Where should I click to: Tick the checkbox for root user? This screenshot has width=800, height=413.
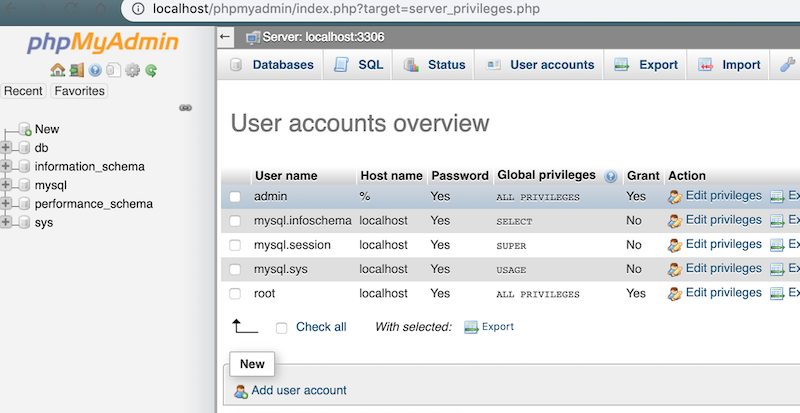point(235,294)
